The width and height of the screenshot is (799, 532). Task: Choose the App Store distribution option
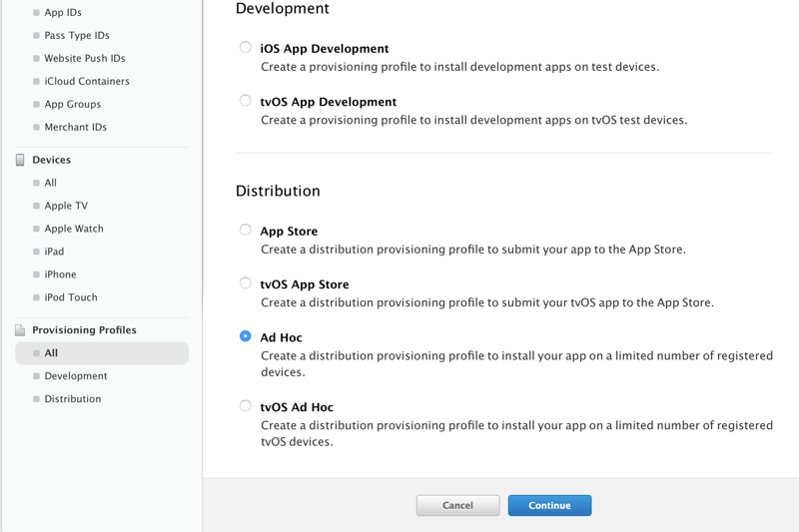pyautogui.click(x=246, y=230)
